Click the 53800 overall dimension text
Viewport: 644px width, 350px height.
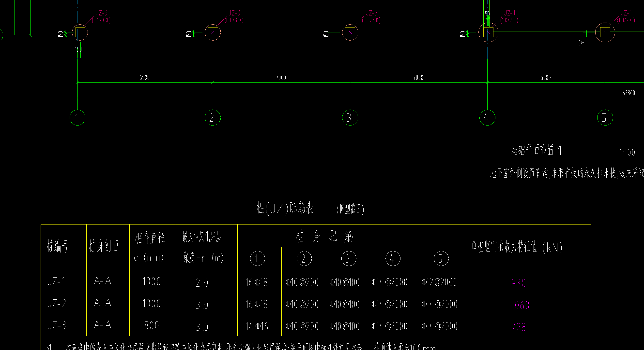[x=628, y=93]
